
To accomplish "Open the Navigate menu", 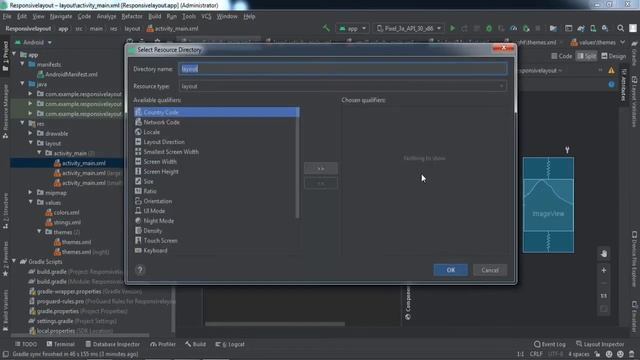I will tap(61, 16).
